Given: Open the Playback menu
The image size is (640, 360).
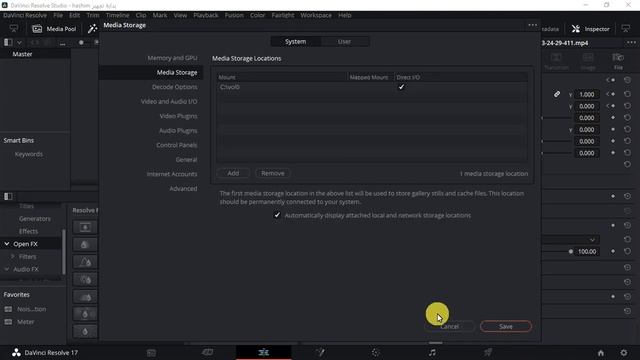Looking at the screenshot, I should click(x=206, y=15).
